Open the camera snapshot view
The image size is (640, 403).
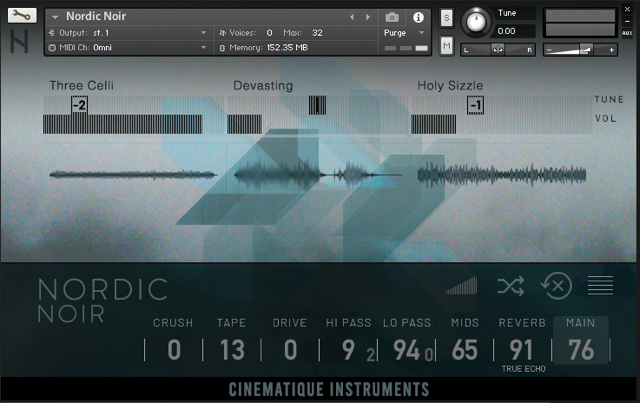(x=392, y=17)
